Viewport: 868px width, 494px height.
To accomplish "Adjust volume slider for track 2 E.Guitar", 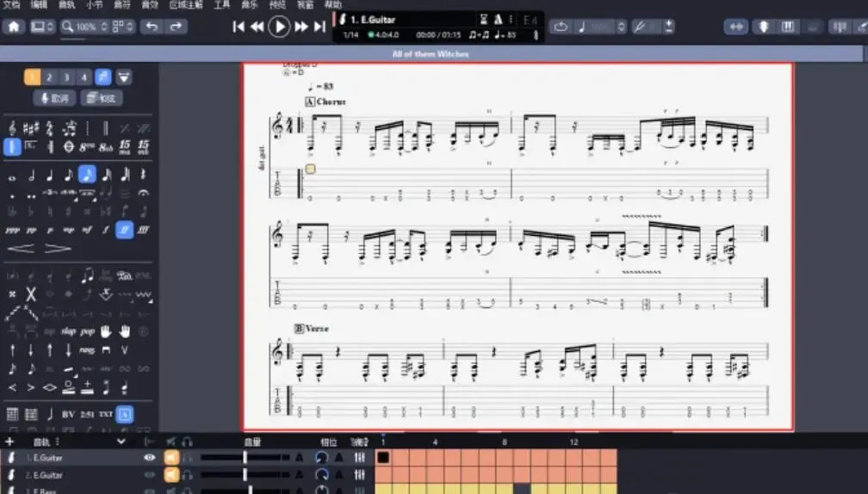I will coord(245,475).
